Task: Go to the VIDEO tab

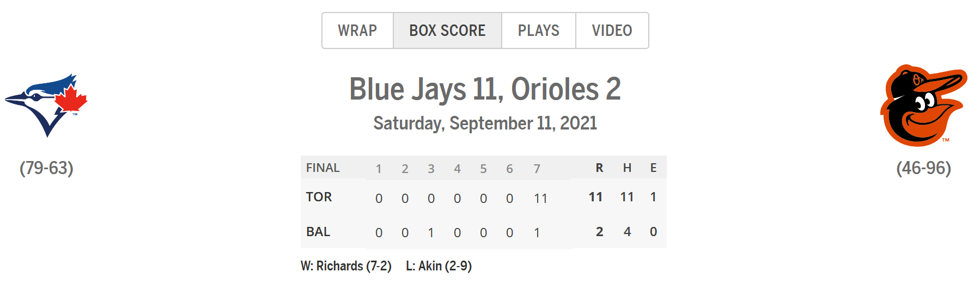Action: 612,30
